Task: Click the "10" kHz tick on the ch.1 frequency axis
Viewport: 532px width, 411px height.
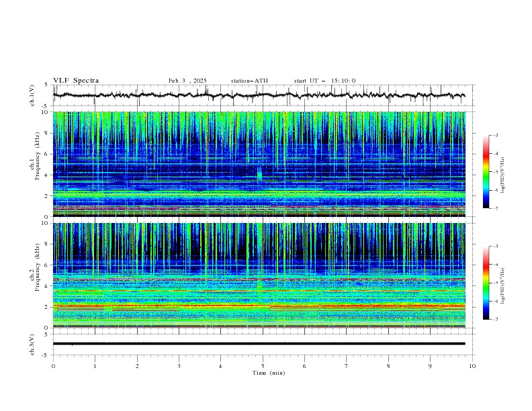Action: [45, 112]
